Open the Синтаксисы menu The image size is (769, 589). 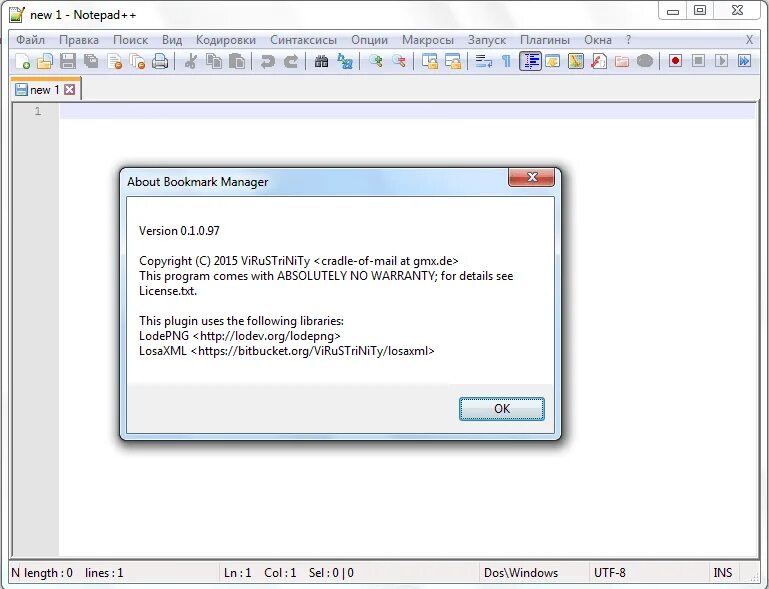click(x=304, y=40)
